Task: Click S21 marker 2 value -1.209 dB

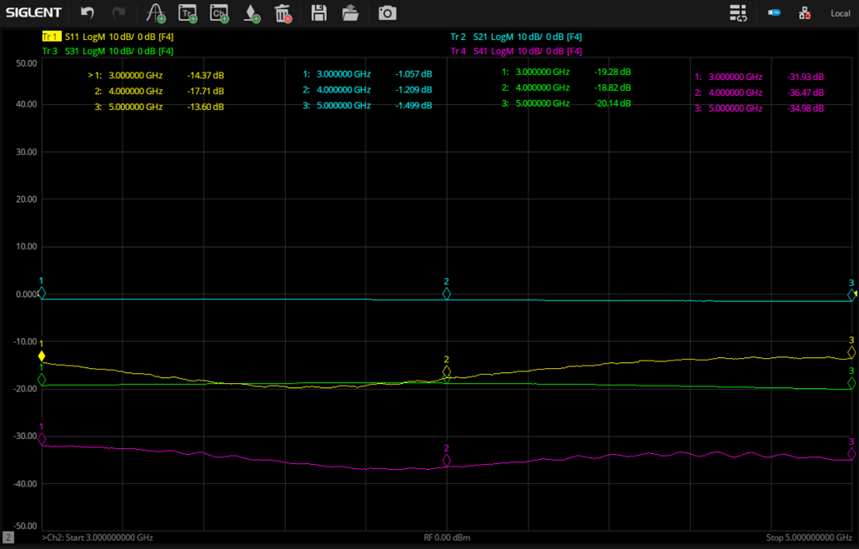Action: coord(414,89)
